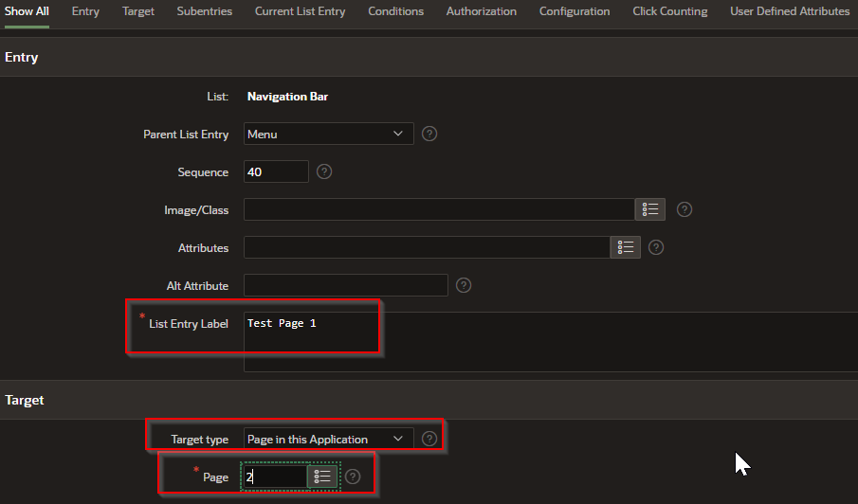This screenshot has width=858, height=504.
Task: Expand the Parent List Entry dropdown
Action: coord(328,134)
